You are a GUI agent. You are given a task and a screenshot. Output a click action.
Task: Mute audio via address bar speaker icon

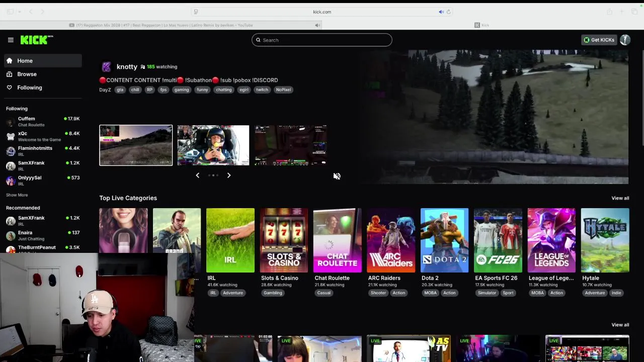(x=441, y=12)
